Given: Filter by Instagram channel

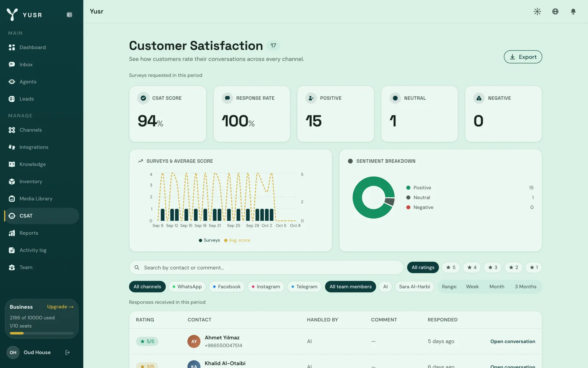Looking at the screenshot, I should pyautogui.click(x=266, y=287).
